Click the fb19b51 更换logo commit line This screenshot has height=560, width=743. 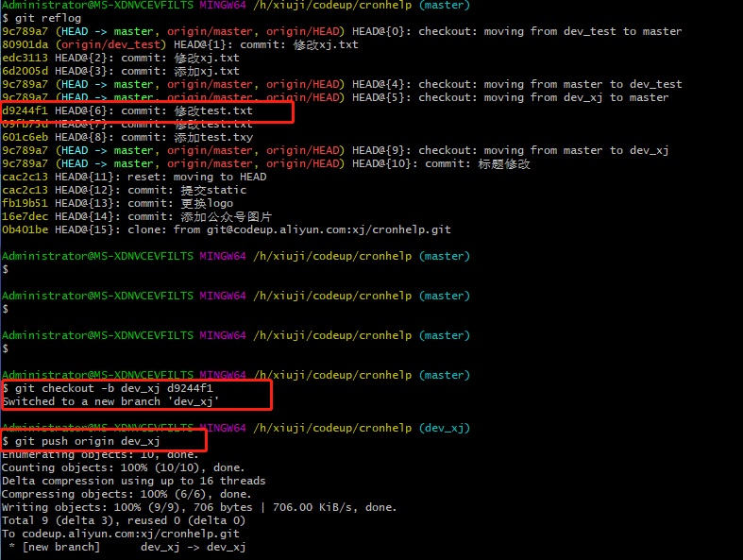point(117,203)
